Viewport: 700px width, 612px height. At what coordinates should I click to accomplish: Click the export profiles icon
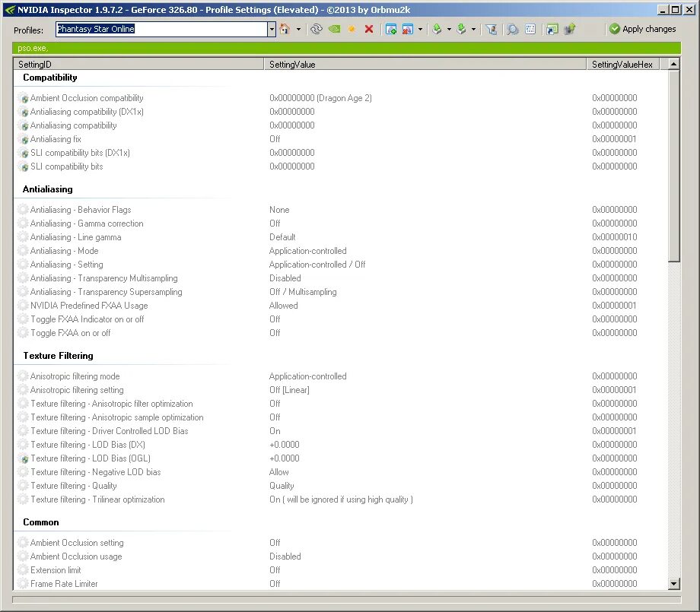pos(437,30)
